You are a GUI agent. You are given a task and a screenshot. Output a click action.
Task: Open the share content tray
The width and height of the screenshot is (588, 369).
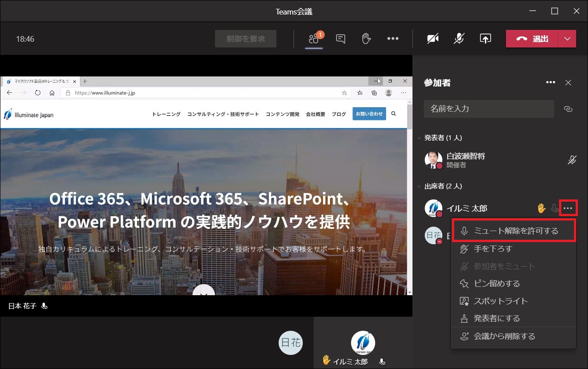pos(485,39)
